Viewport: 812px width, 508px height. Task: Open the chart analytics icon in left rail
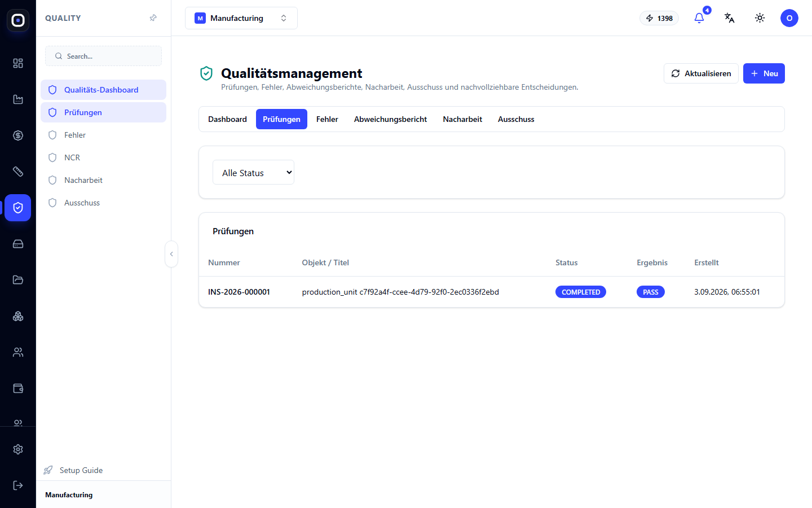pos(18,99)
